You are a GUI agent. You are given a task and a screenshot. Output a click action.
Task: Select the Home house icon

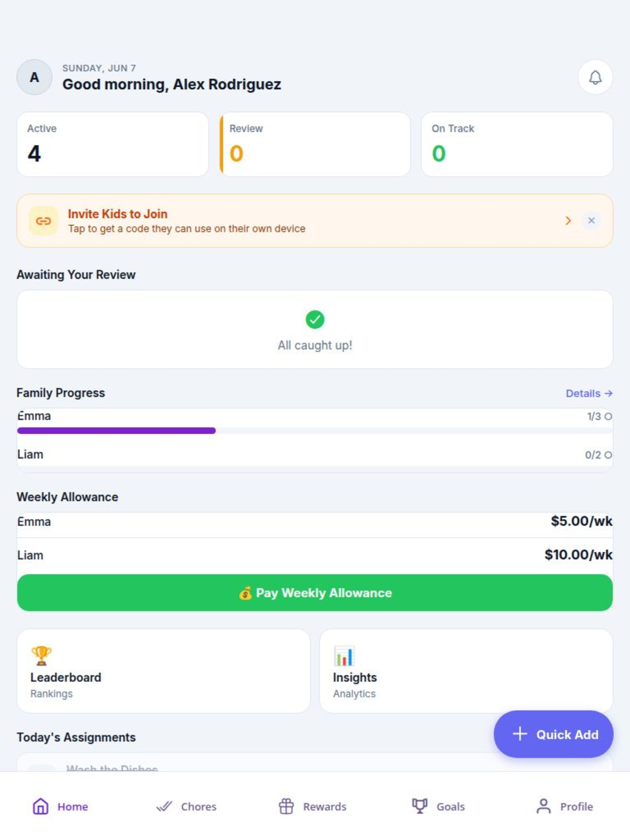pos(41,806)
